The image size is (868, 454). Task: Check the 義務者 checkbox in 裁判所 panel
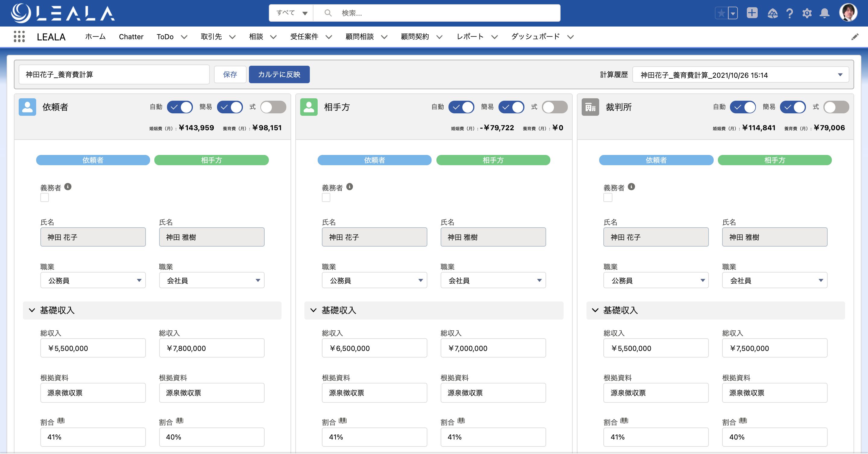[x=608, y=197]
